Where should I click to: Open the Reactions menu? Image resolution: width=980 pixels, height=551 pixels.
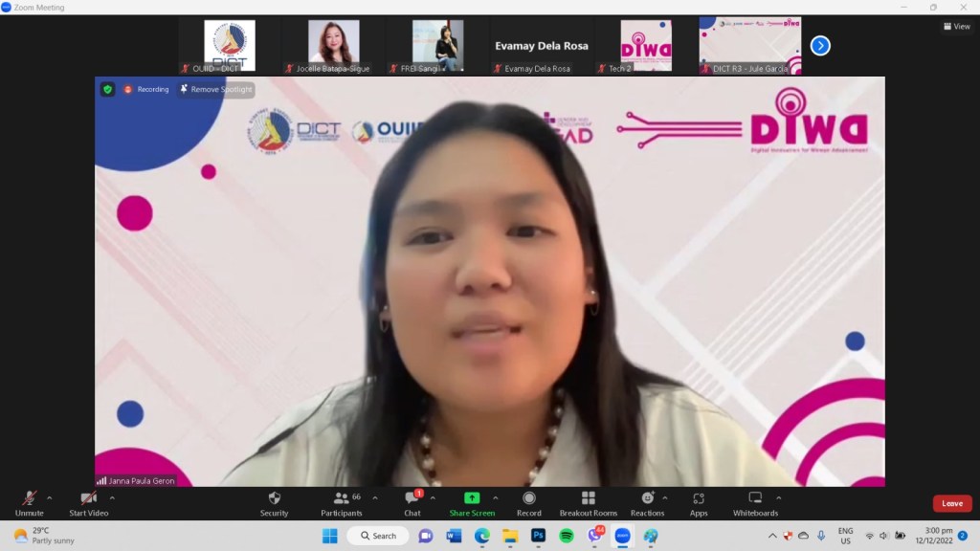(x=647, y=503)
